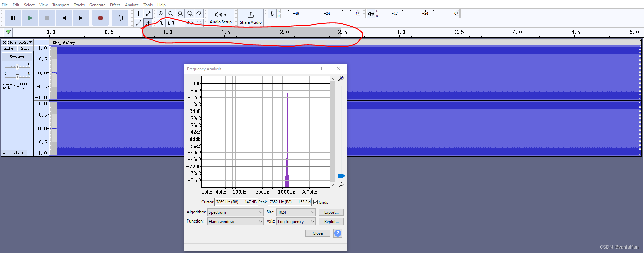Click the blue plot zoom slider handle

[x=341, y=176]
